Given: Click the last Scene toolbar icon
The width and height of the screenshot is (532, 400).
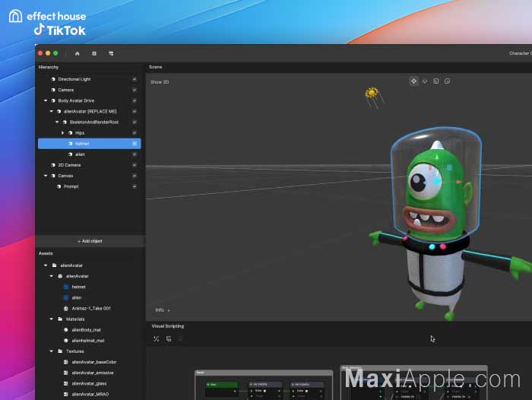Looking at the screenshot, I should [447, 81].
